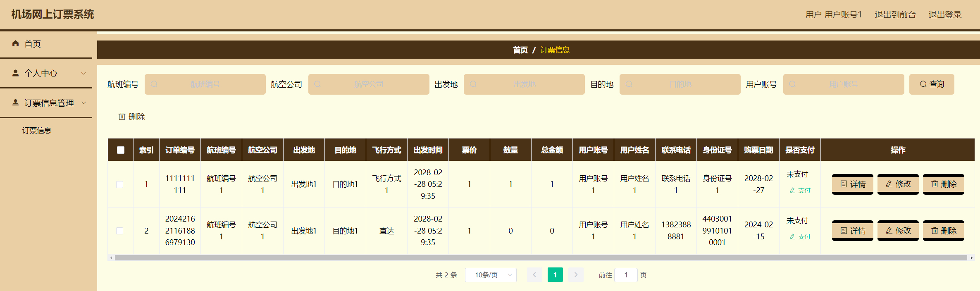Screen dimensions: 980x291
Task: Click the user icon beside 订票信息管理
Action: [16, 103]
